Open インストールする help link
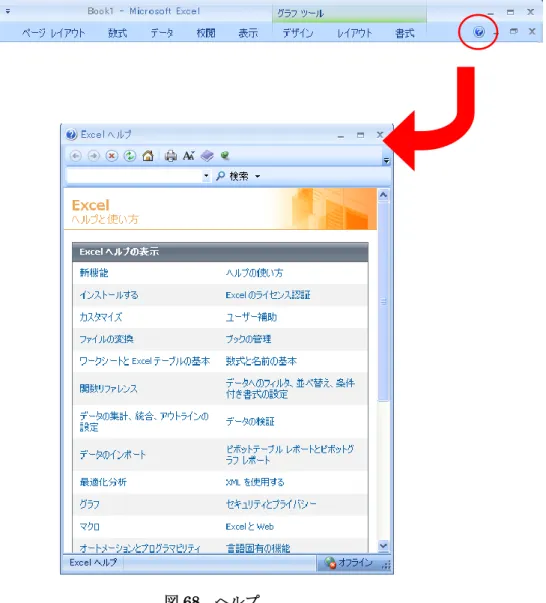546x603 pixels. tap(109, 295)
